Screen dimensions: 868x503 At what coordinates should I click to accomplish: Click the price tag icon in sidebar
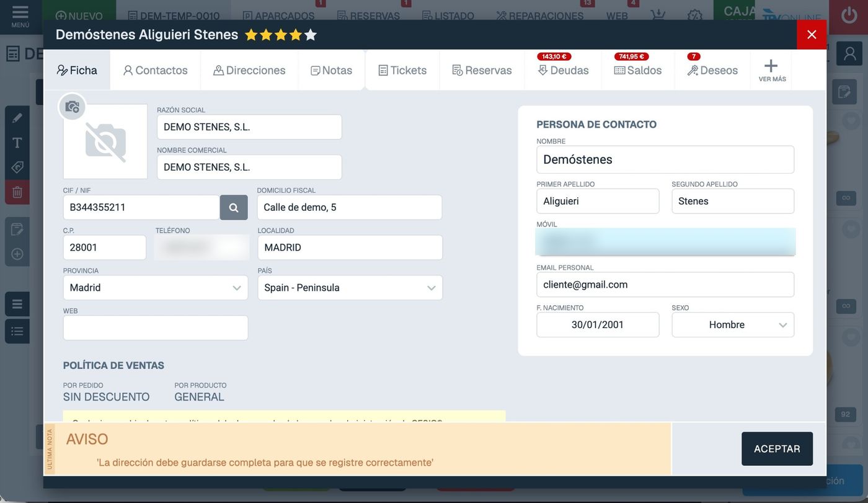(17, 167)
